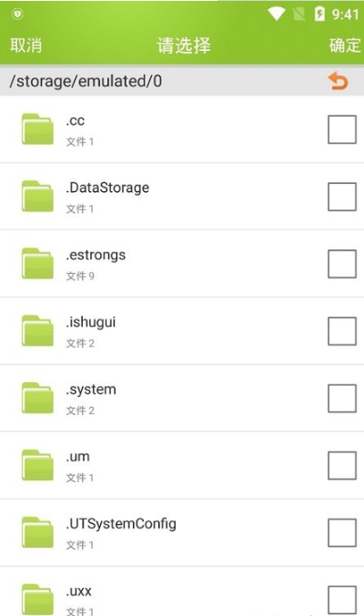Enable the .ishugui checkbox
364x616 pixels.
(x=342, y=331)
